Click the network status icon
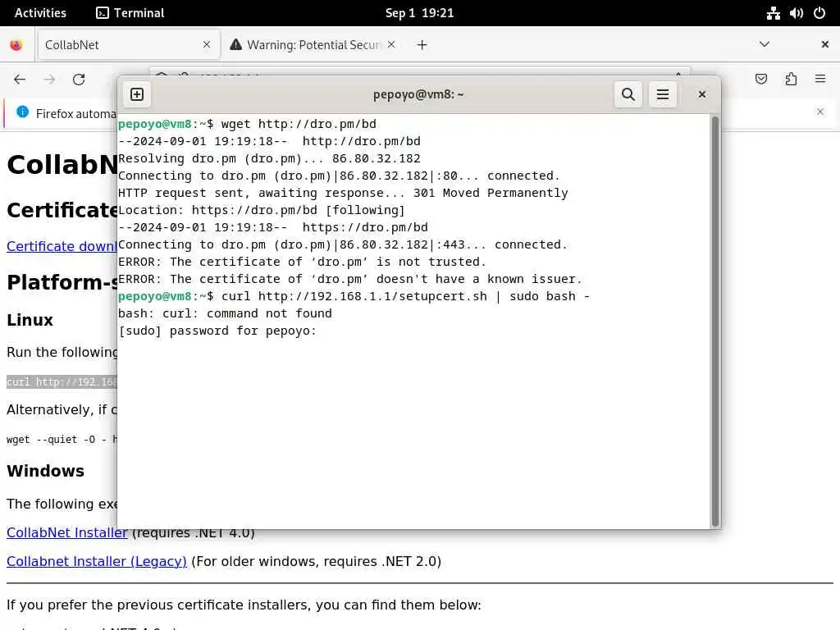Screen dimensions: 840x630 coord(773,13)
